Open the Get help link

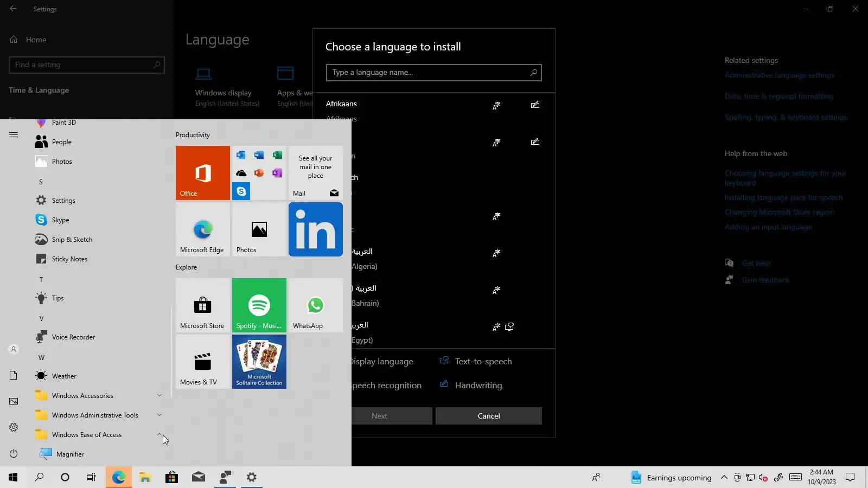(x=756, y=264)
